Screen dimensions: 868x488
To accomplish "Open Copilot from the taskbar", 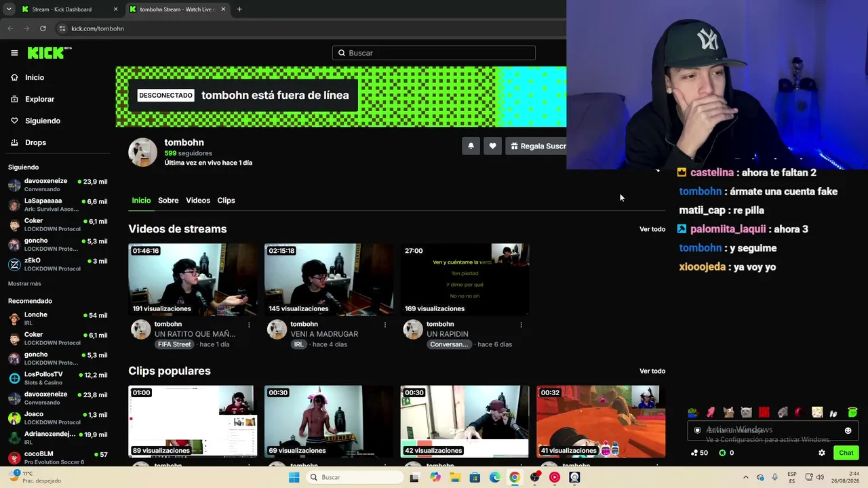I will point(435,477).
